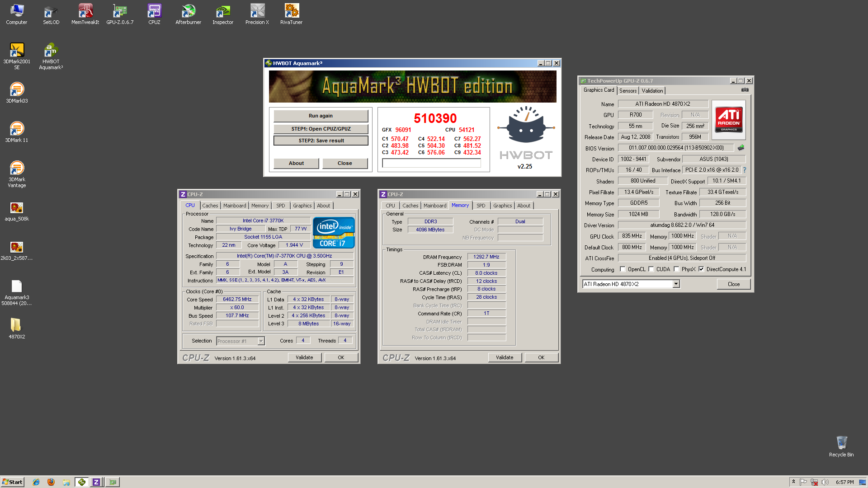Screen dimensions: 868x488
Task: Click Run again in Aquamark
Action: tap(321, 116)
